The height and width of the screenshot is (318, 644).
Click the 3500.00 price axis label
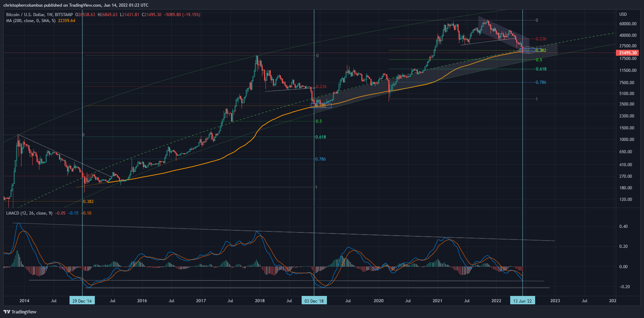[x=627, y=104]
